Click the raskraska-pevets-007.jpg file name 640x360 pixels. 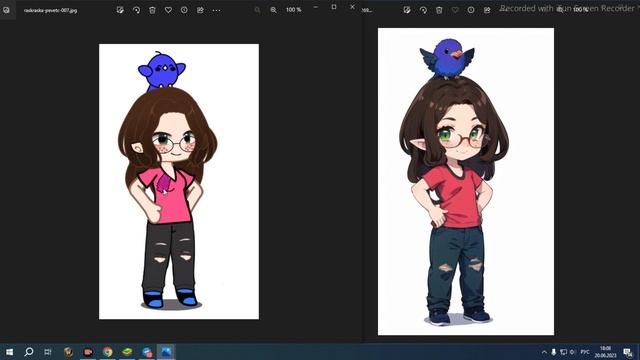pyautogui.click(x=51, y=10)
